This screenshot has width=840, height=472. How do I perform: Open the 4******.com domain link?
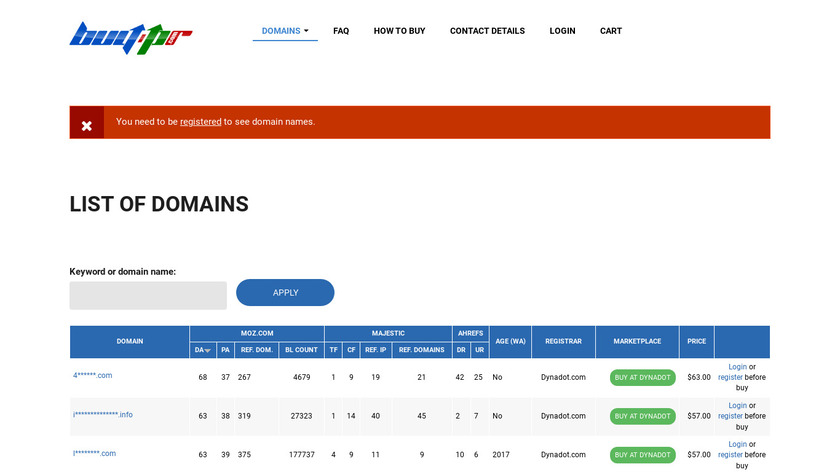[x=92, y=375]
